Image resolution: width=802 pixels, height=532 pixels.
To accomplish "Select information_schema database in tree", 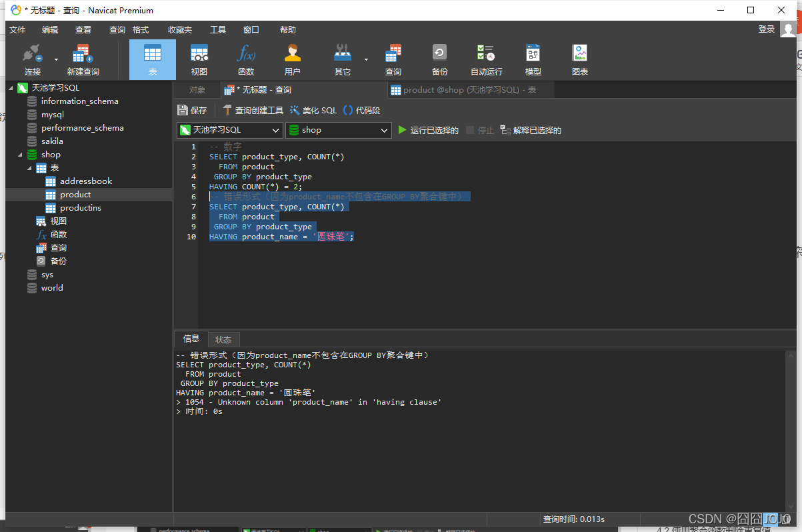I will (x=79, y=101).
